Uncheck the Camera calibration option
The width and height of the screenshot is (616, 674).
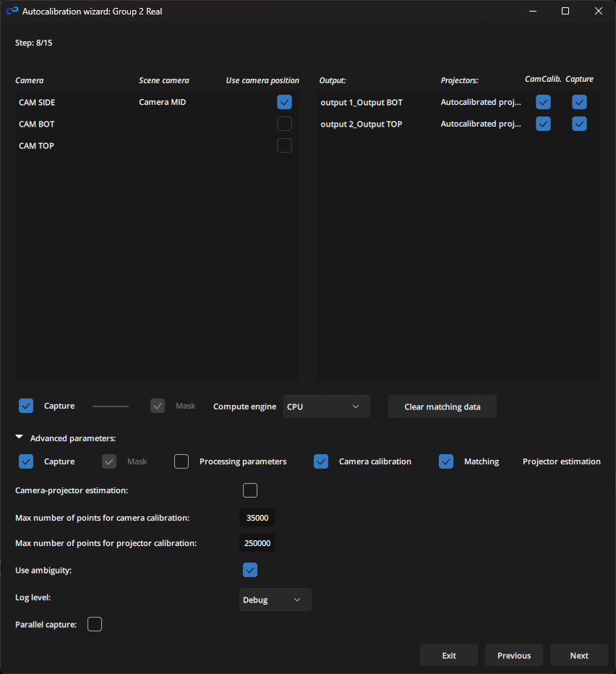[320, 461]
